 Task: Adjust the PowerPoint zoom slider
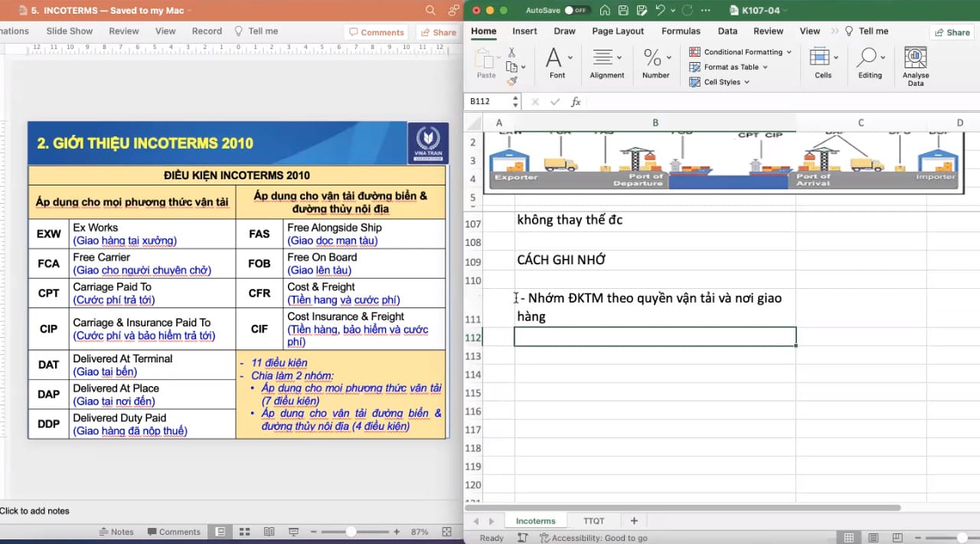[351, 532]
